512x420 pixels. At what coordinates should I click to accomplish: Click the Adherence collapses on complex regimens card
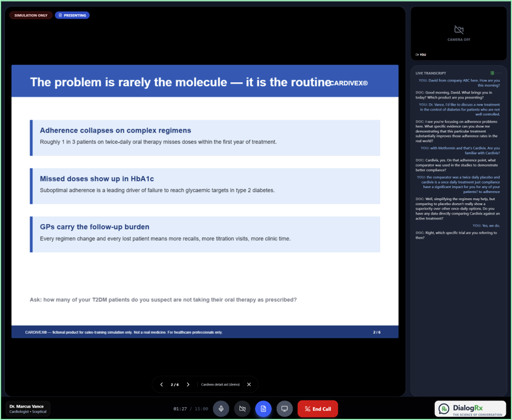[x=205, y=138]
